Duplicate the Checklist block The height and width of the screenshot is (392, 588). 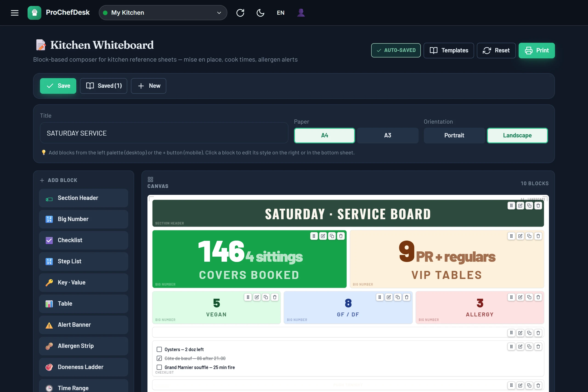pyautogui.click(x=529, y=347)
